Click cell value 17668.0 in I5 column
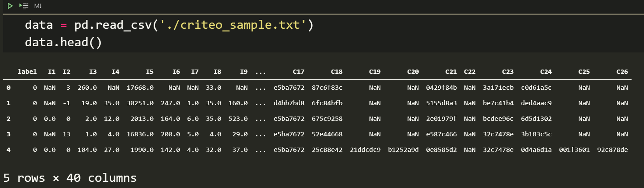This screenshot has width=644, height=188. coord(140,88)
